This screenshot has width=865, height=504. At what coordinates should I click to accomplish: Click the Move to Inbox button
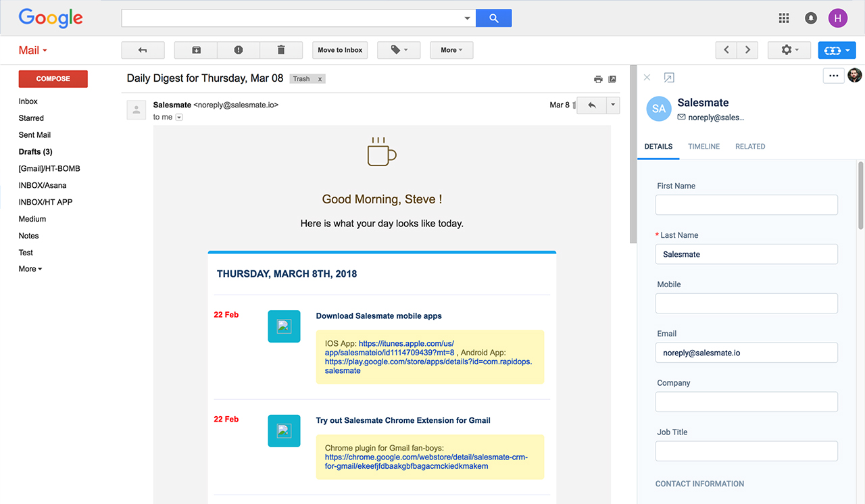pyautogui.click(x=340, y=50)
